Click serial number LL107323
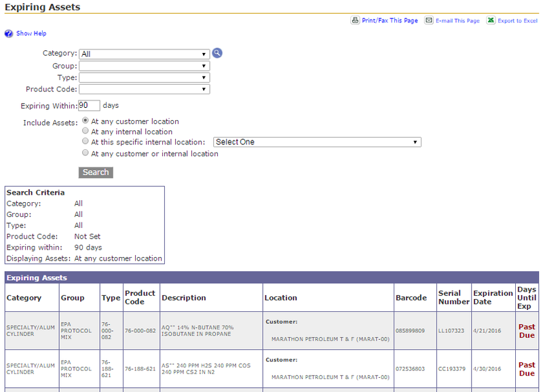Screen dimensions: 543x392 click(x=451, y=331)
